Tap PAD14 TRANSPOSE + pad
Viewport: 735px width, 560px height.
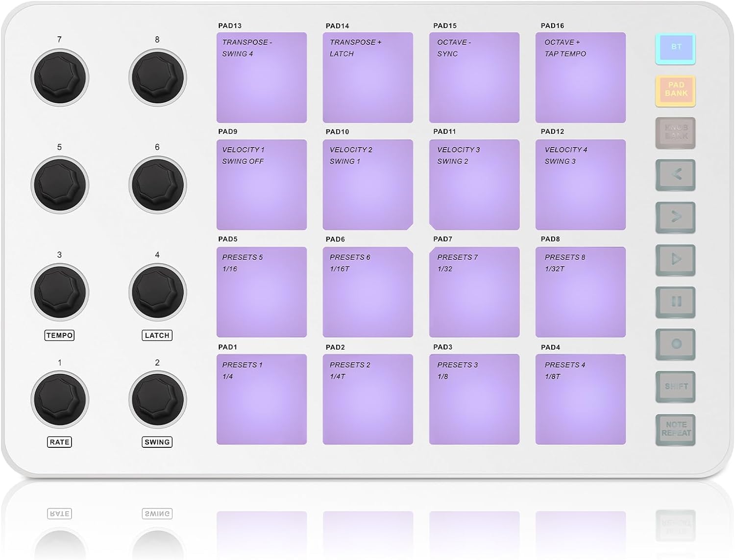(368, 77)
